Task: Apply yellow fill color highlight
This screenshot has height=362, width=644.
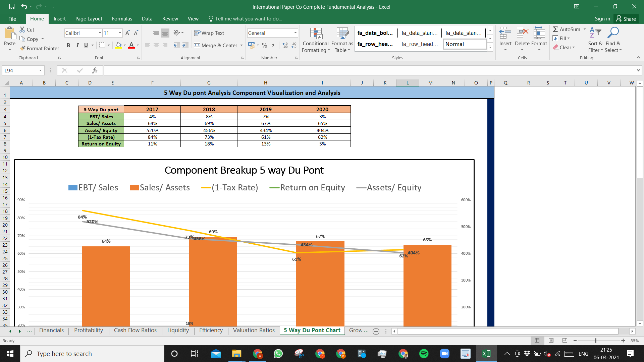Action: pyautogui.click(x=119, y=45)
